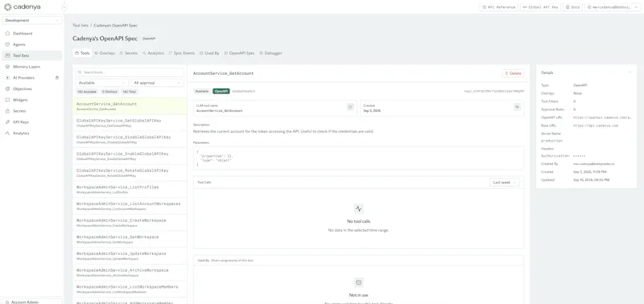Click the Base URL value in Details
The width and height of the screenshot is (644, 304).
click(596, 125)
